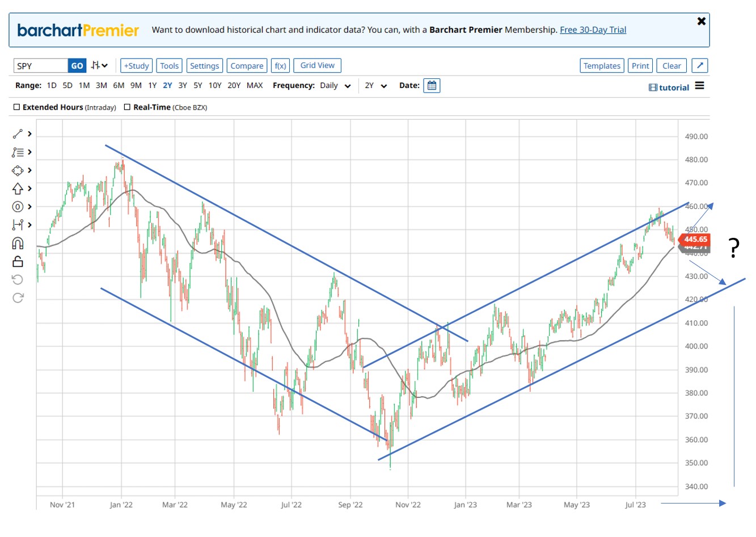Enable the Real-Time Cboe BZX checkbox
756x537 pixels.
coord(127,107)
